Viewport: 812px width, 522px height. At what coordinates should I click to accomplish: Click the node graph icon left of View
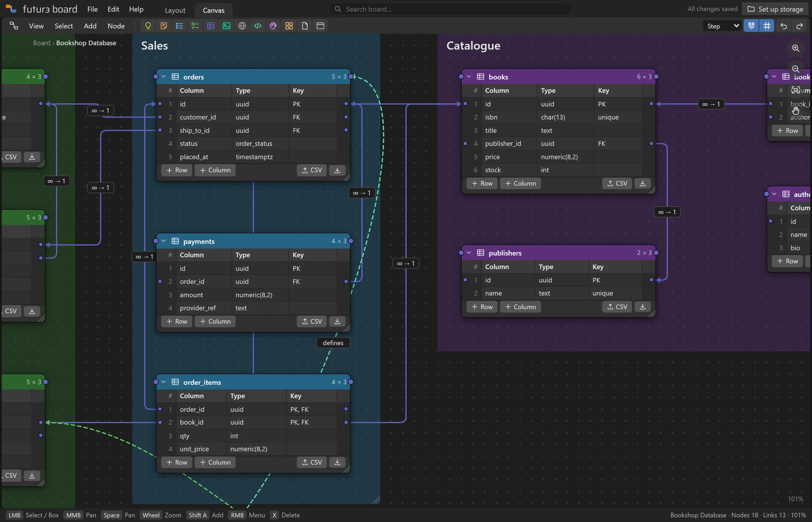tap(14, 26)
